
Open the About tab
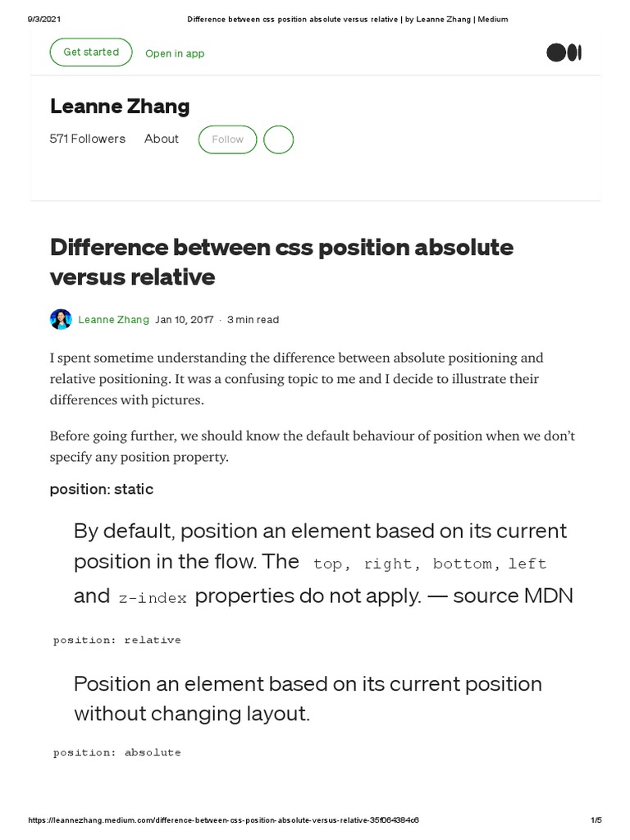pyautogui.click(x=162, y=139)
